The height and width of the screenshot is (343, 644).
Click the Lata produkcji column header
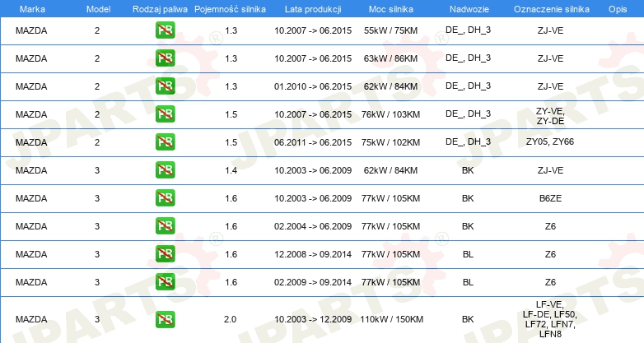pyautogui.click(x=313, y=9)
